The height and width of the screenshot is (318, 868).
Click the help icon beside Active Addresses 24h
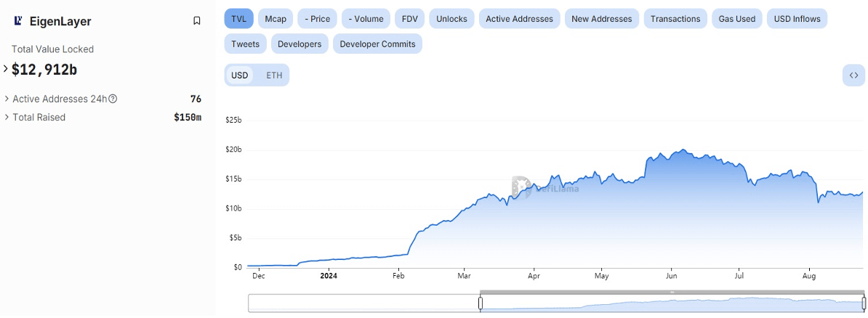pyautogui.click(x=113, y=99)
